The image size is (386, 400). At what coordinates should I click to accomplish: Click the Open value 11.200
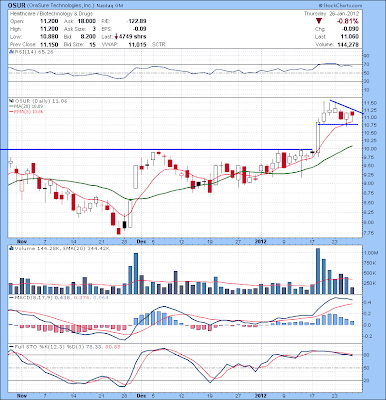point(49,21)
